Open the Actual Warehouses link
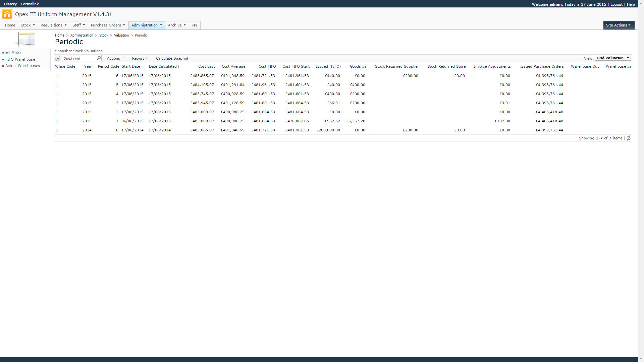Viewport: 644px width, 362px height. [x=22, y=66]
